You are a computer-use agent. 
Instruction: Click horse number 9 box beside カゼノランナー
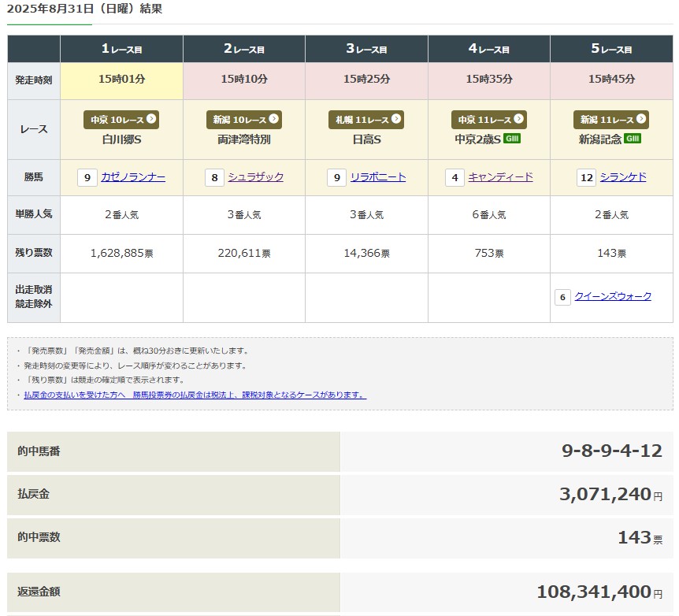87,177
